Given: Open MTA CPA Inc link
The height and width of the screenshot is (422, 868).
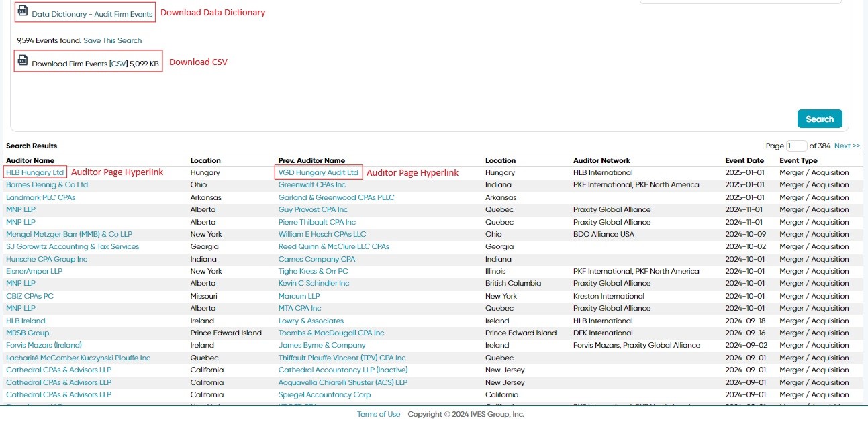Looking at the screenshot, I should pos(300,308).
